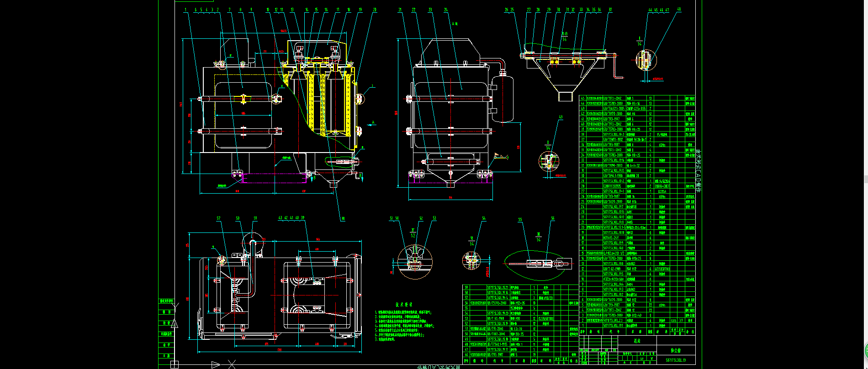
Task: Click balloon number 56 above elliptical detail
Action: [552, 218]
